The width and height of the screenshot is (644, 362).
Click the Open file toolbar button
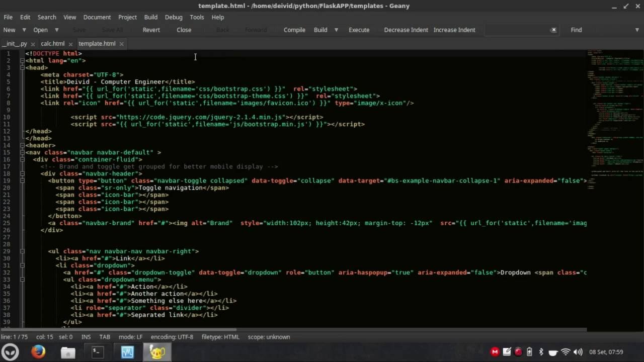pos(40,30)
